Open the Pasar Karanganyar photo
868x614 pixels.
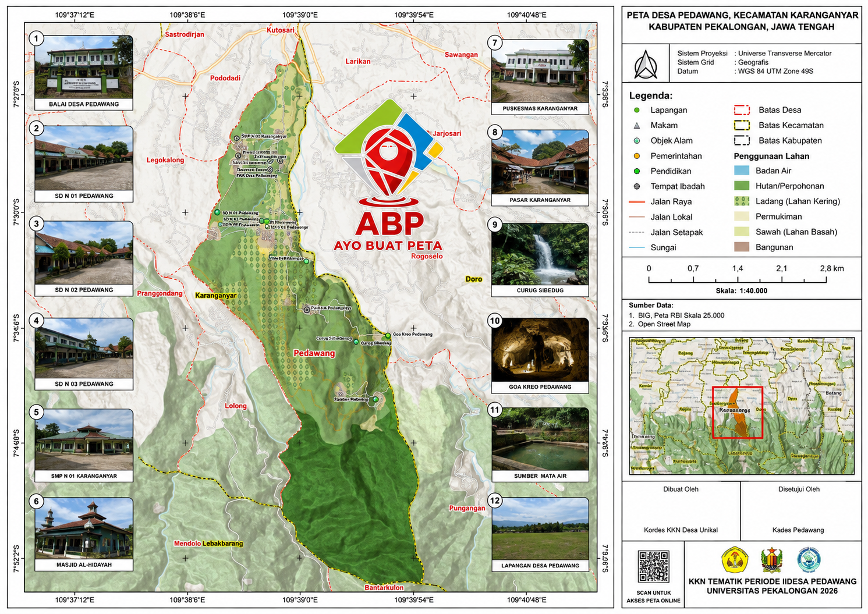coord(540,162)
